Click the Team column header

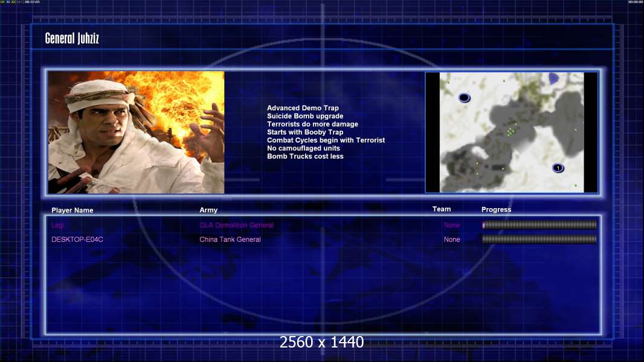(x=442, y=209)
